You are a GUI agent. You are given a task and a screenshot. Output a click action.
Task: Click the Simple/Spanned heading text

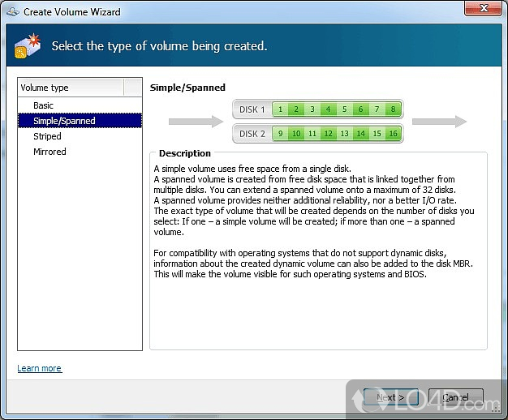pos(187,88)
